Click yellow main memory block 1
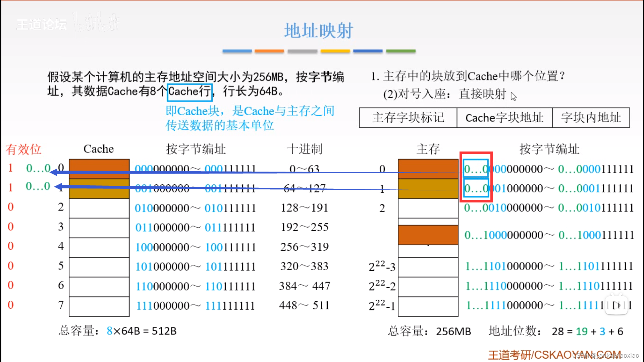This screenshot has width=644, height=362. pyautogui.click(x=428, y=188)
